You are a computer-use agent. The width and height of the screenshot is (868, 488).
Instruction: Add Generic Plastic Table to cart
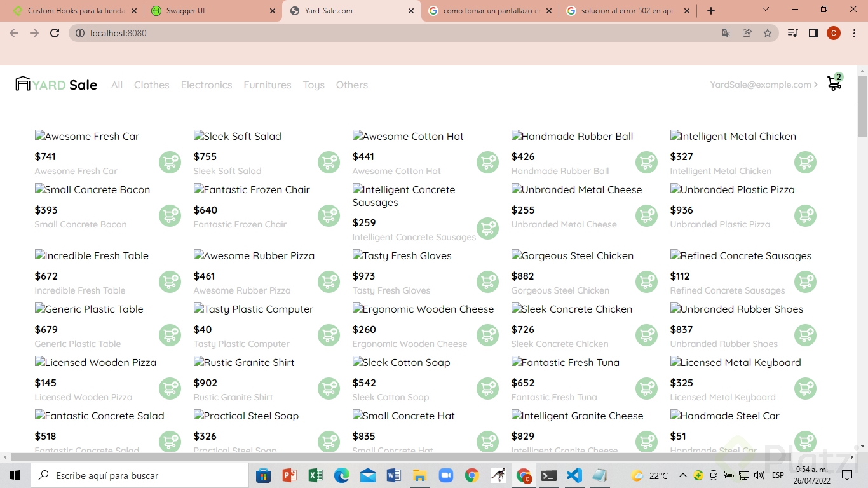click(x=170, y=335)
